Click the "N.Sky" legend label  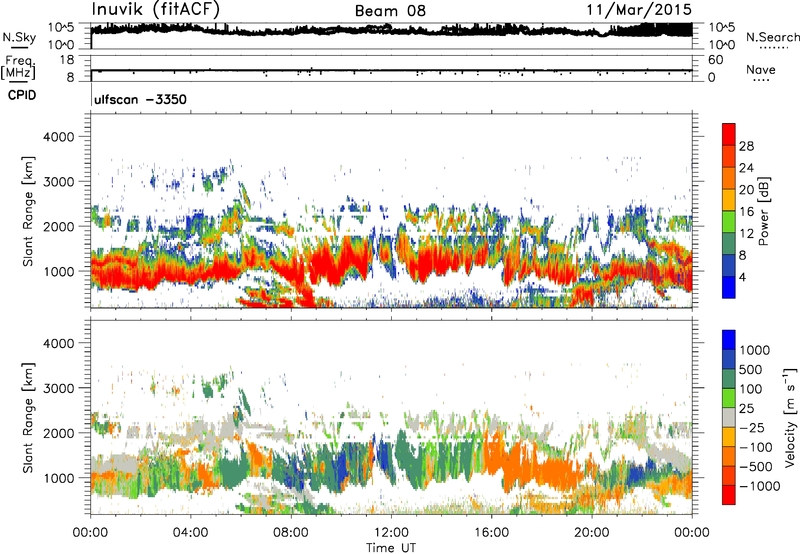[19, 37]
